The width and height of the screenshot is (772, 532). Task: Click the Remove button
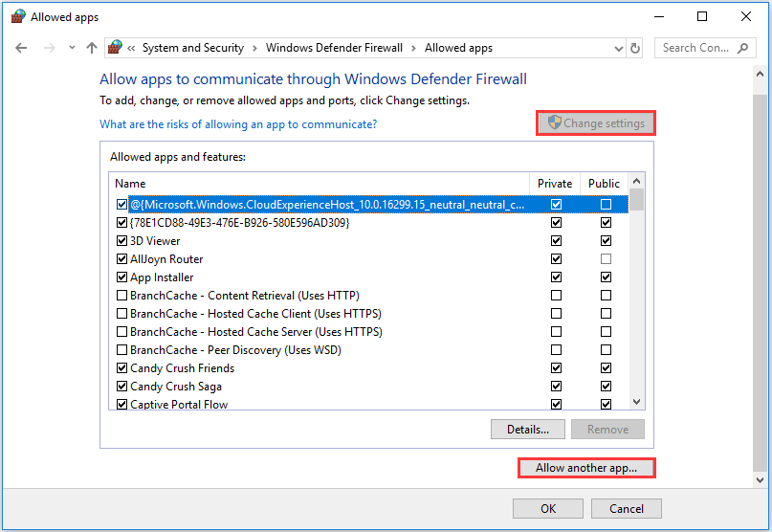coord(607,430)
